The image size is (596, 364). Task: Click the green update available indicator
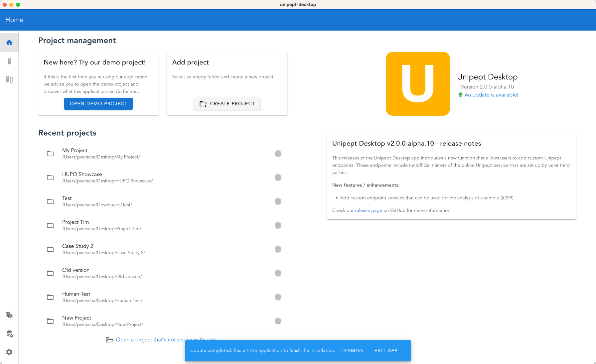click(x=488, y=95)
